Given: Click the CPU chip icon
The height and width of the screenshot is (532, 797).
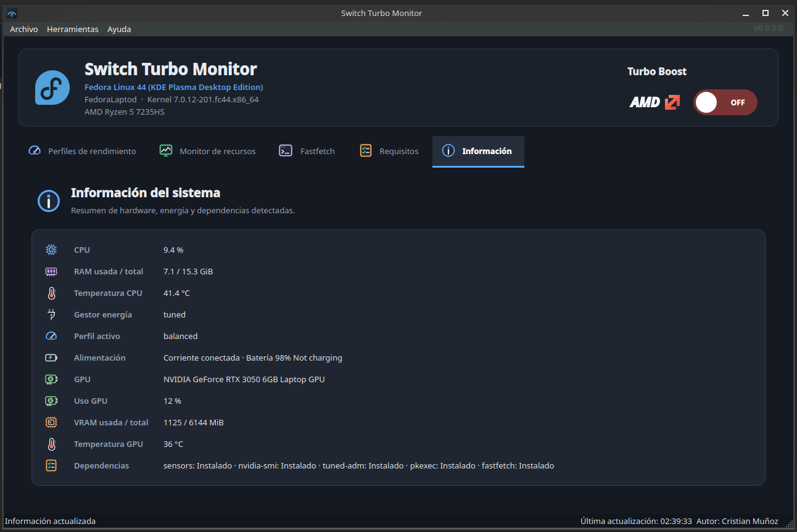Looking at the screenshot, I should pyautogui.click(x=51, y=250).
